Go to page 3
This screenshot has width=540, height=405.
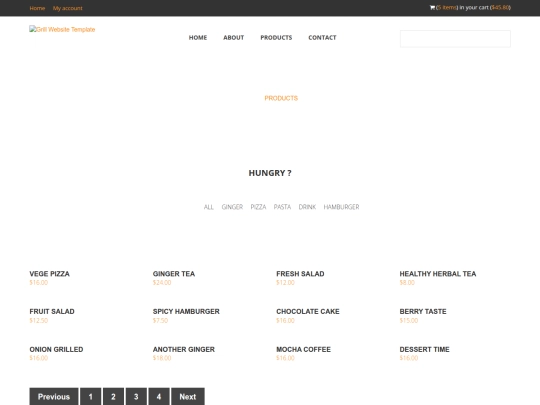coord(136,397)
